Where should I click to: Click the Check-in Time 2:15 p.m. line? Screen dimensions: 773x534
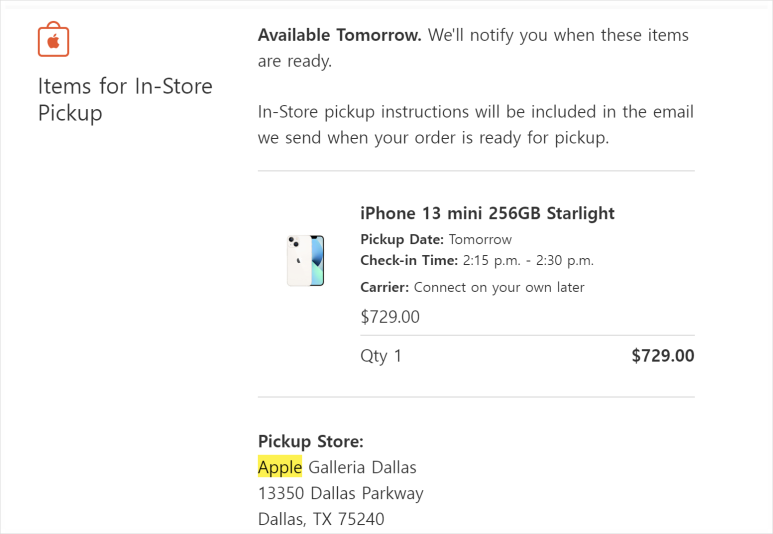click(477, 260)
